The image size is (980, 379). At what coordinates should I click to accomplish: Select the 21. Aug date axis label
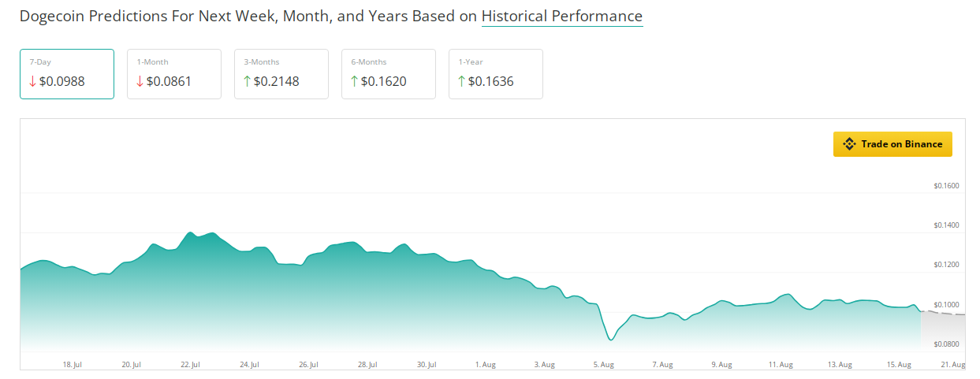(x=953, y=365)
